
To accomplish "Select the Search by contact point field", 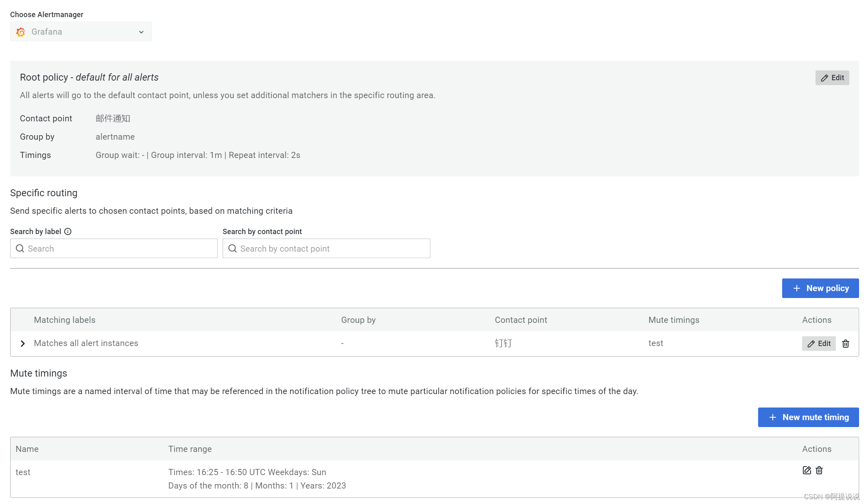I will click(326, 248).
